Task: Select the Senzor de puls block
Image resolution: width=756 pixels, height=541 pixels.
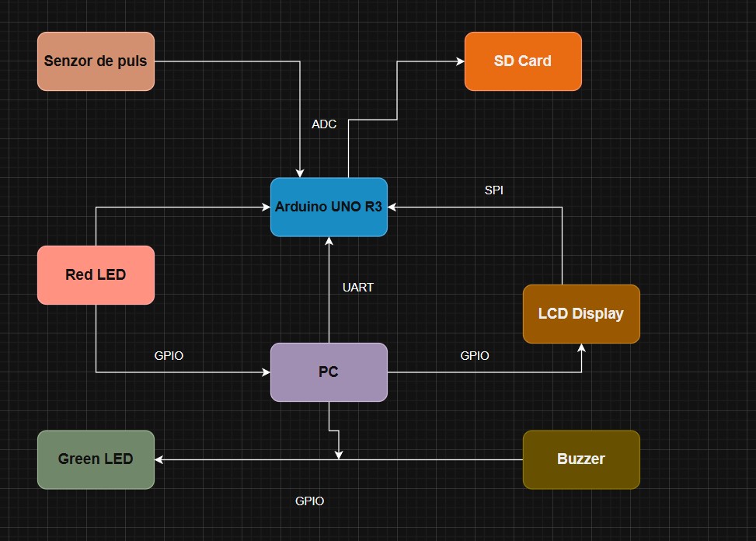Action: 96,61
